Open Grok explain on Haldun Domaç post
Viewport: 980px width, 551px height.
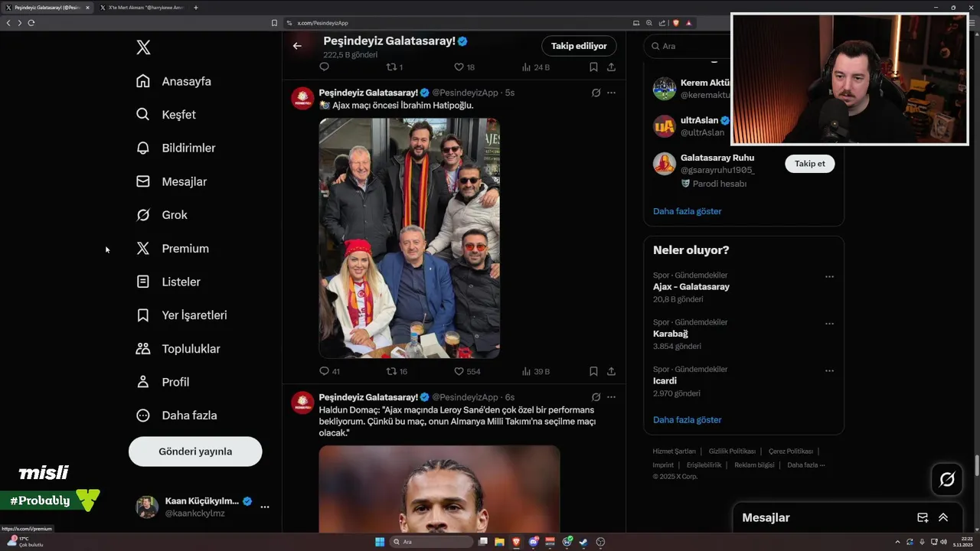pyautogui.click(x=596, y=397)
